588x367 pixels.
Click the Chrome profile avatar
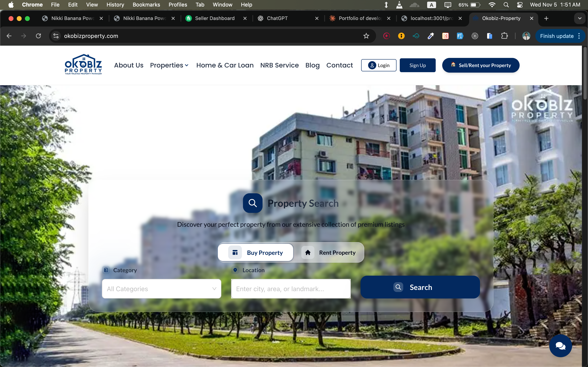tap(526, 36)
